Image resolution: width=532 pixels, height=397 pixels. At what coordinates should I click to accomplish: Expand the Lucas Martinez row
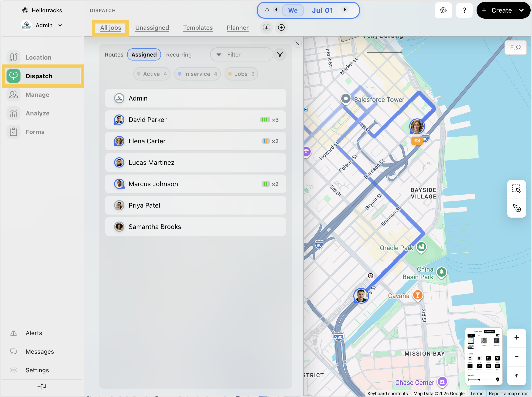[x=195, y=162]
